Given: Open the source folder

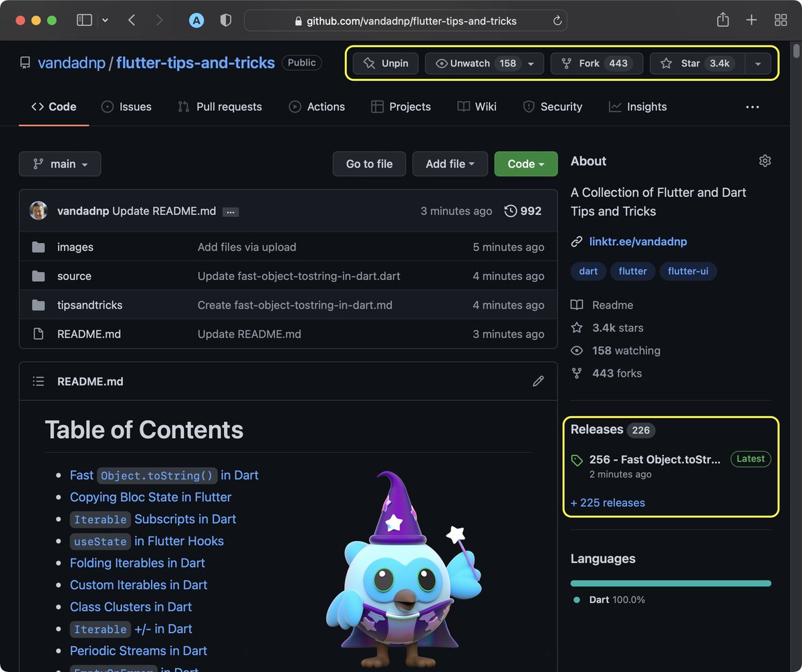Looking at the screenshot, I should pos(74,276).
